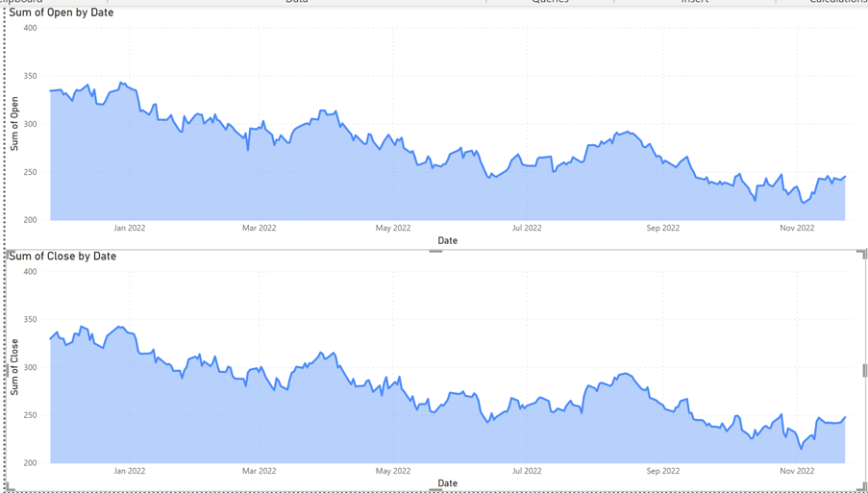Click the Date x-axis title of the Open chart
This screenshot has height=493, width=868.
[447, 240]
